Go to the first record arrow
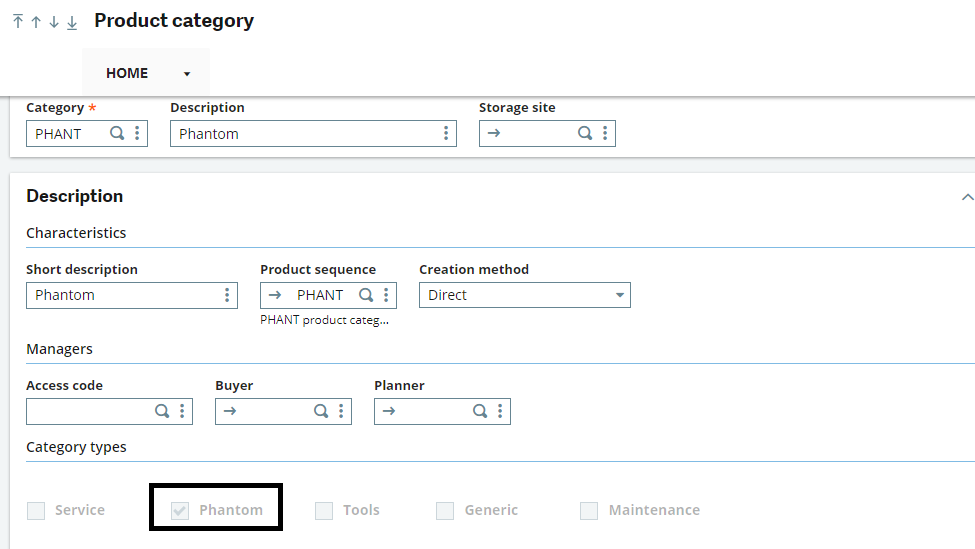975x549 pixels. point(18,22)
